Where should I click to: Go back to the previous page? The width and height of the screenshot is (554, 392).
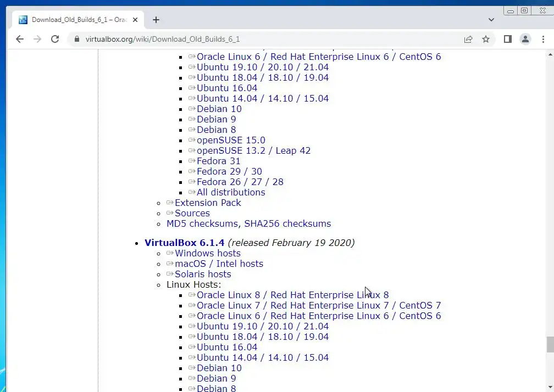pyautogui.click(x=20, y=39)
